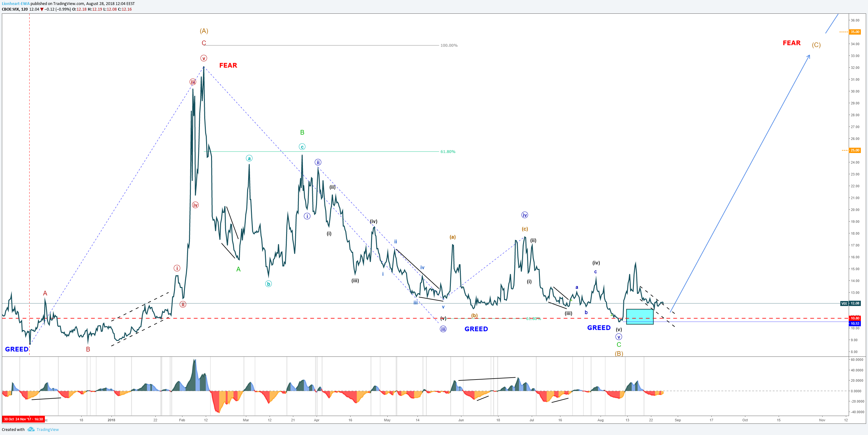Click the CBOE:VIX symbol header text
Viewport: 868px width, 435px height.
tap(11, 9)
